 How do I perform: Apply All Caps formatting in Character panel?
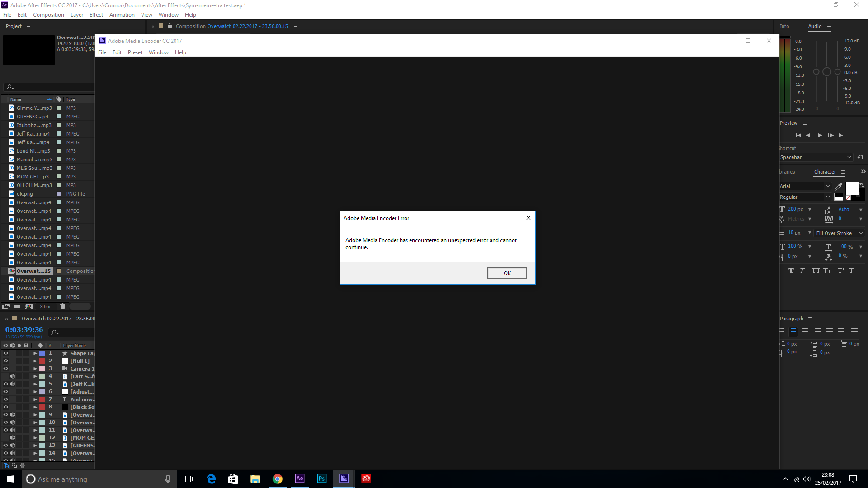(816, 271)
